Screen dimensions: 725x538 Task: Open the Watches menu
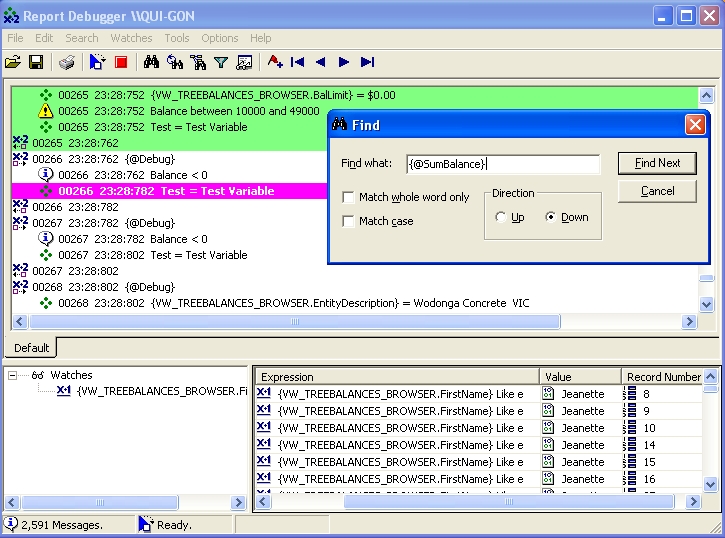[x=131, y=38]
